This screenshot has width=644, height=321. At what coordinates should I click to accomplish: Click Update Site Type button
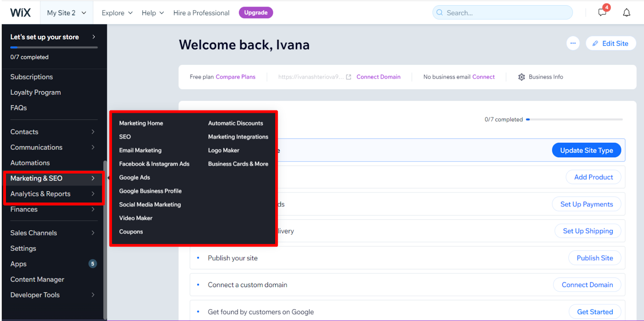point(586,150)
